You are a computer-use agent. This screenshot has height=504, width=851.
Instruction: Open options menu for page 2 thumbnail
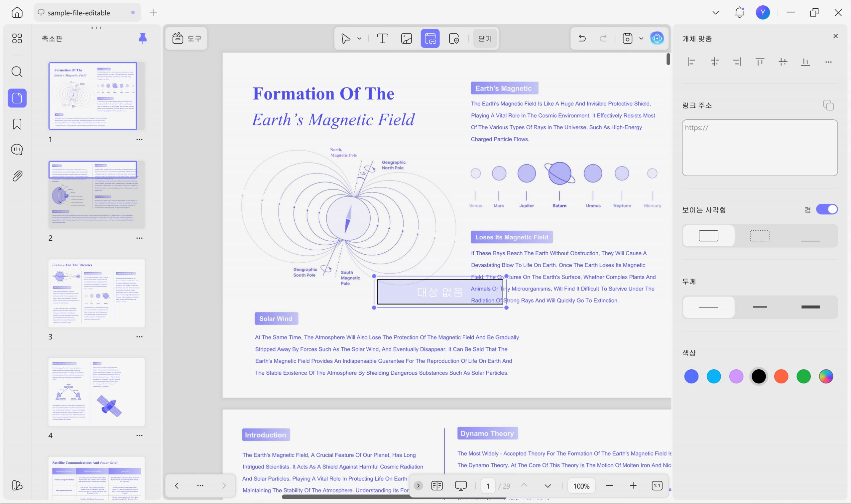pos(139,238)
